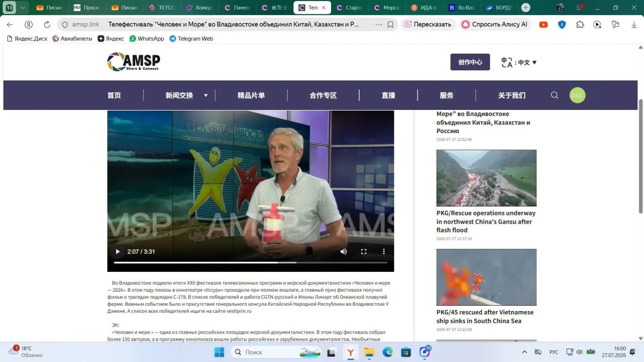Open the WhatsApp bookmark
The width and height of the screenshot is (644, 362).
(x=147, y=39)
